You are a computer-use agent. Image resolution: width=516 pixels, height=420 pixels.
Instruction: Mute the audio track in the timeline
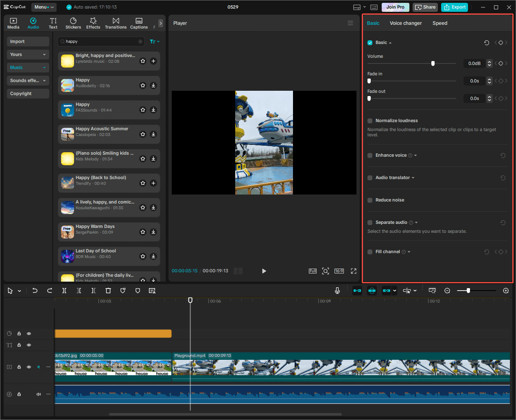coord(39,394)
